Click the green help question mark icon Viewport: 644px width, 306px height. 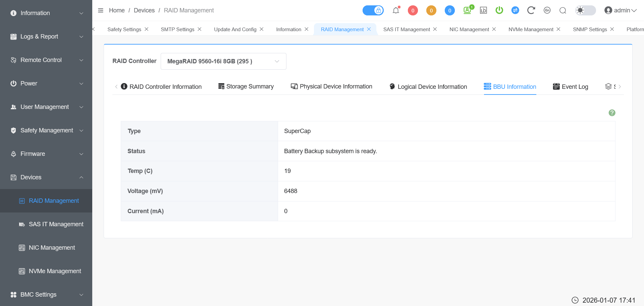pyautogui.click(x=612, y=113)
